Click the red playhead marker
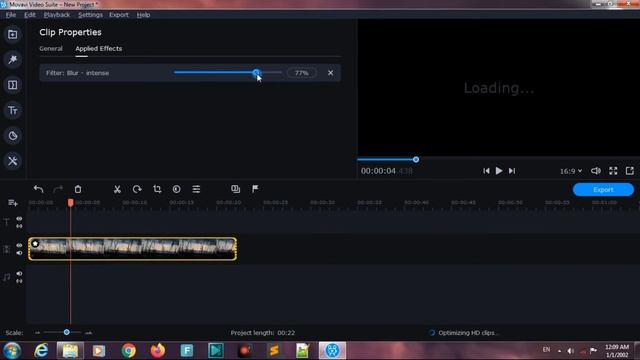Image resolution: width=640 pixels, height=360 pixels. coord(71,202)
